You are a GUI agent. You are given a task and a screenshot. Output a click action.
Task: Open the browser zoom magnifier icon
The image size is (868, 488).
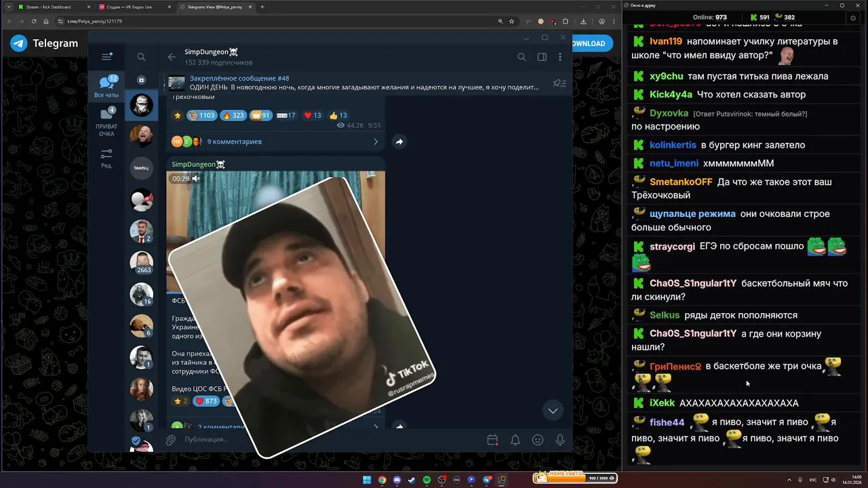pyautogui.click(x=500, y=21)
